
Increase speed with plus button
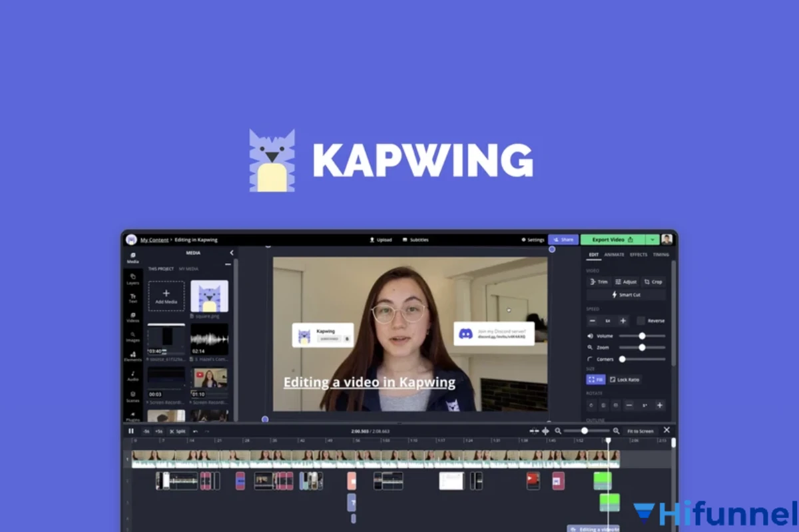pyautogui.click(x=623, y=320)
